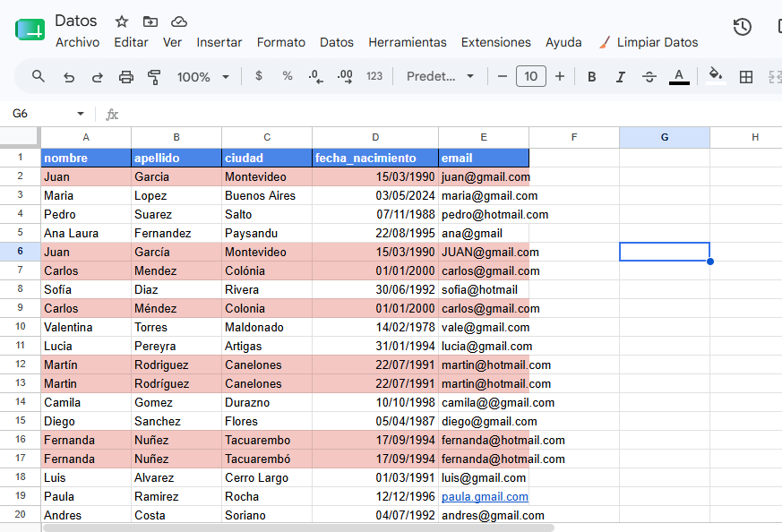782x532 pixels.
Task: Select column G header
Action: 665,138
